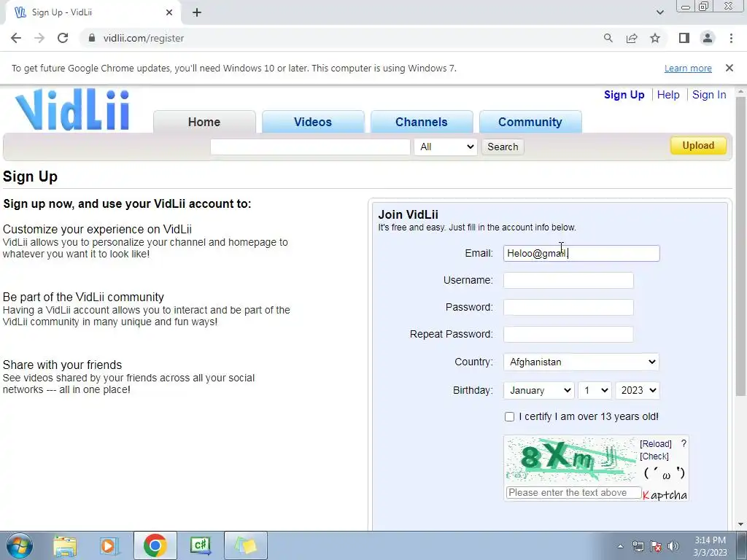Open the Help link
The width and height of the screenshot is (747, 560).
pyautogui.click(x=668, y=95)
